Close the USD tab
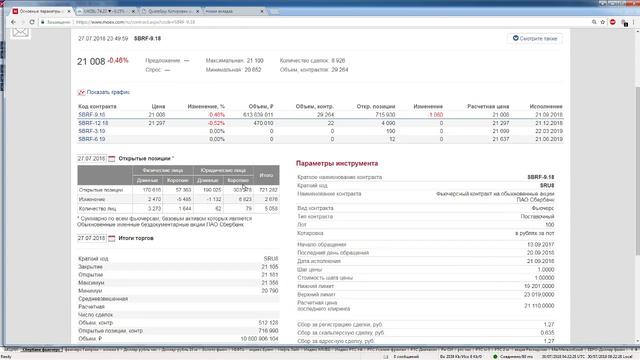 coord(133,11)
